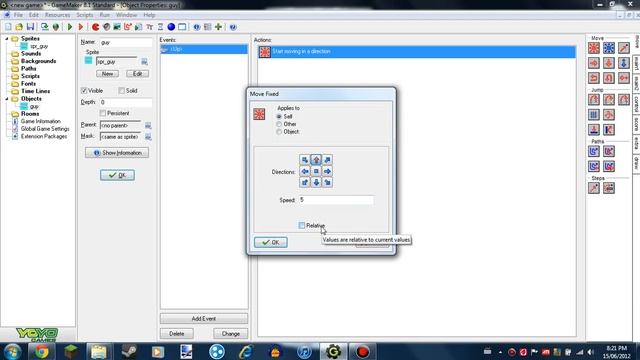
Task: Open the Resources menu
Action: pyautogui.click(x=58, y=15)
